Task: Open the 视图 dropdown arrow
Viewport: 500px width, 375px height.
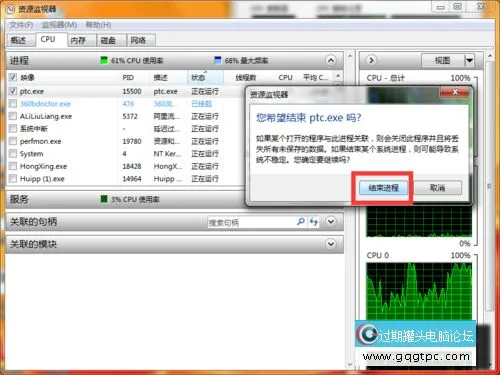Action: 469,61
